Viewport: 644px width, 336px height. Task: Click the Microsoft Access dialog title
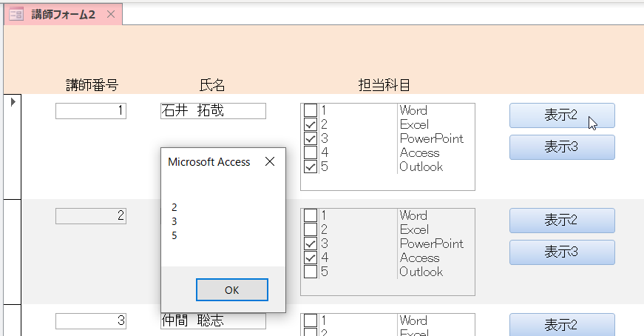209,162
